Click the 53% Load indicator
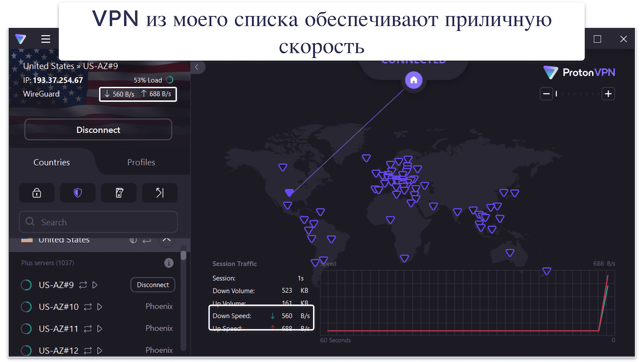The image size is (644, 362). [153, 80]
